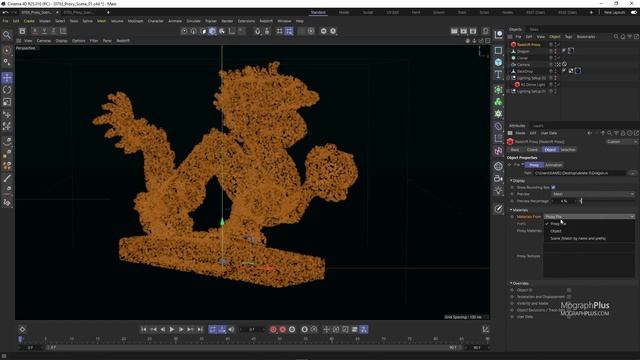Viewport: 640px width, 360px height.
Task: Switch to the Takes tab
Action: (534, 29)
